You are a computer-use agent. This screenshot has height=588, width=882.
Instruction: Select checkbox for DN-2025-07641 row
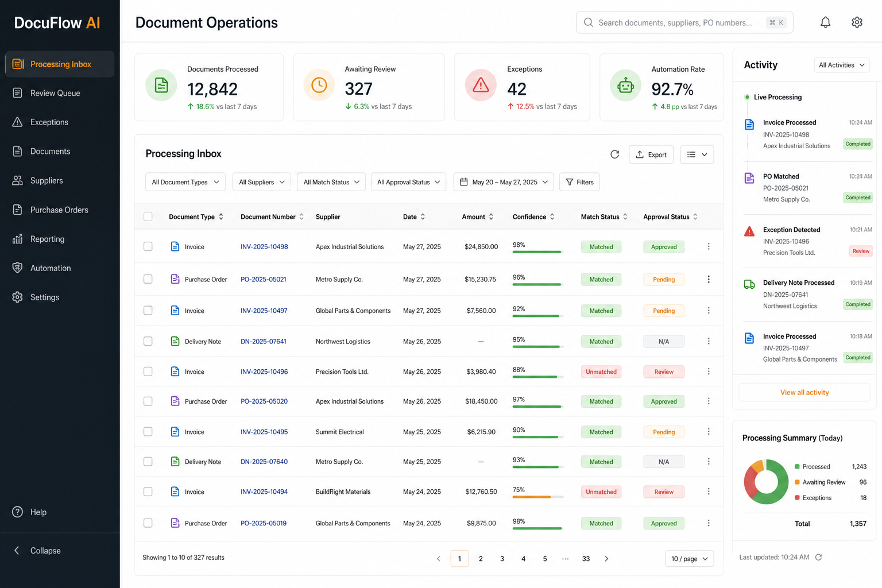tap(148, 341)
